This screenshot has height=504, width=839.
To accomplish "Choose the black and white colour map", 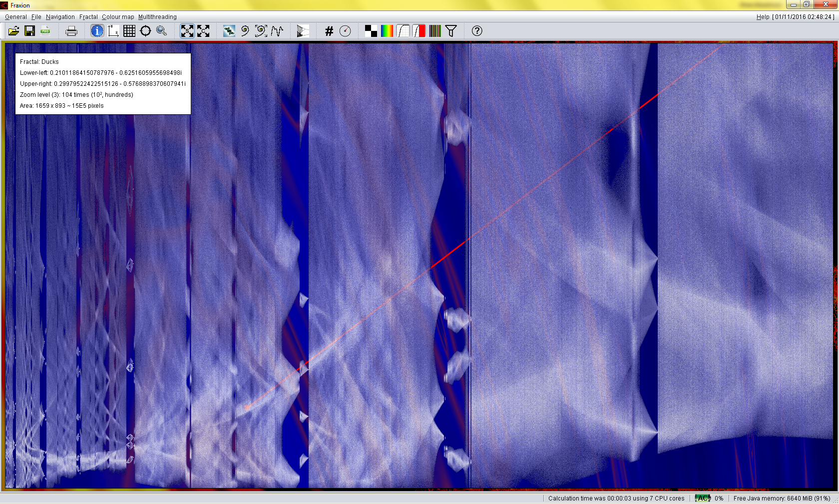I will pos(371,31).
